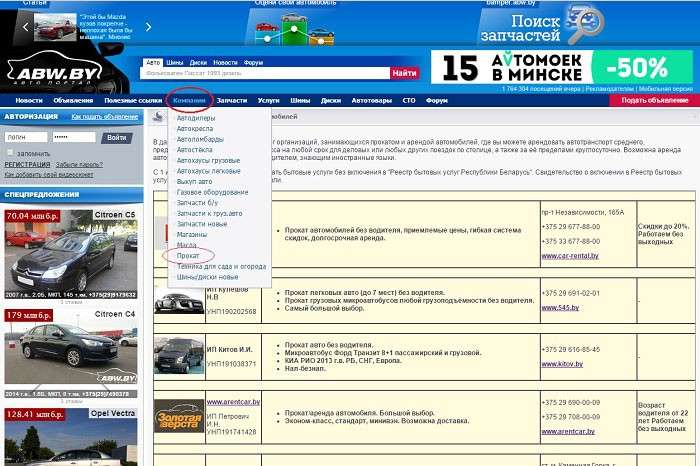Screen dimensions: 700x466
Task: Open the Opel Vectra special offer photo
Action: click(71, 437)
